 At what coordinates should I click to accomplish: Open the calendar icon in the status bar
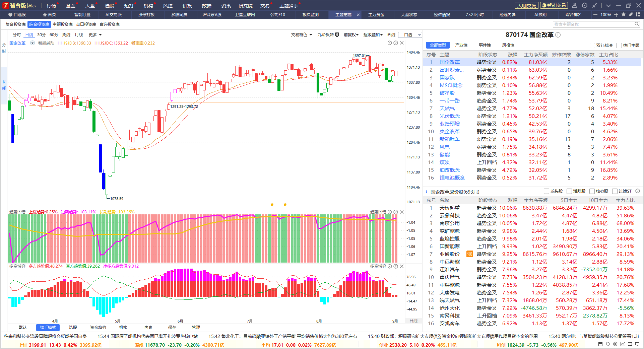point(600,344)
